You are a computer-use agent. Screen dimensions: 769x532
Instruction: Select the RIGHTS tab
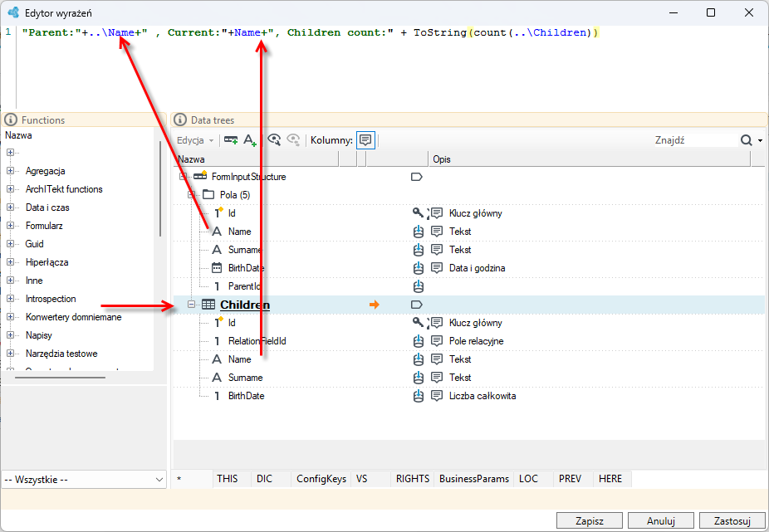(x=413, y=479)
